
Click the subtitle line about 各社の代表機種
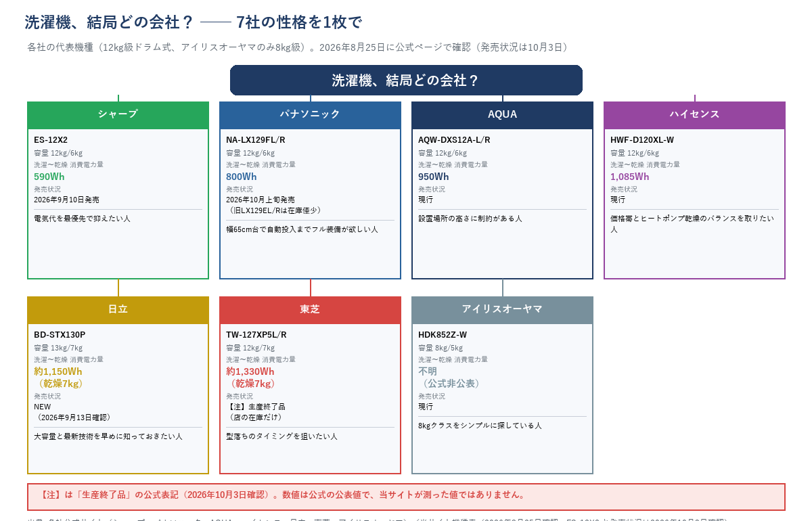[x=298, y=47]
